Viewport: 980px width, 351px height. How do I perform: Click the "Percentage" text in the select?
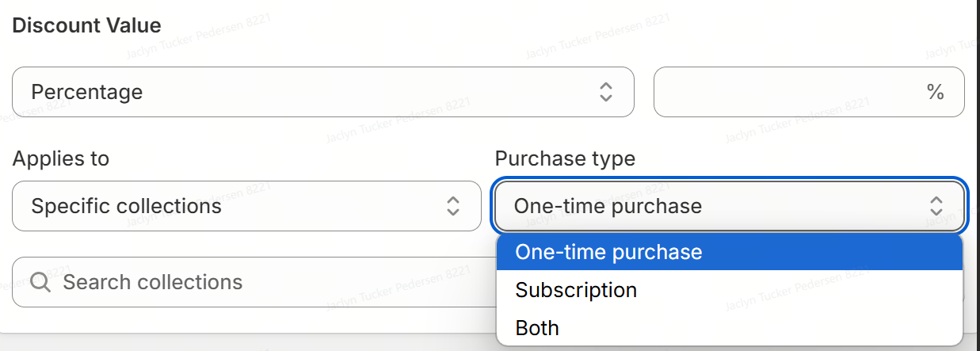pos(87,92)
